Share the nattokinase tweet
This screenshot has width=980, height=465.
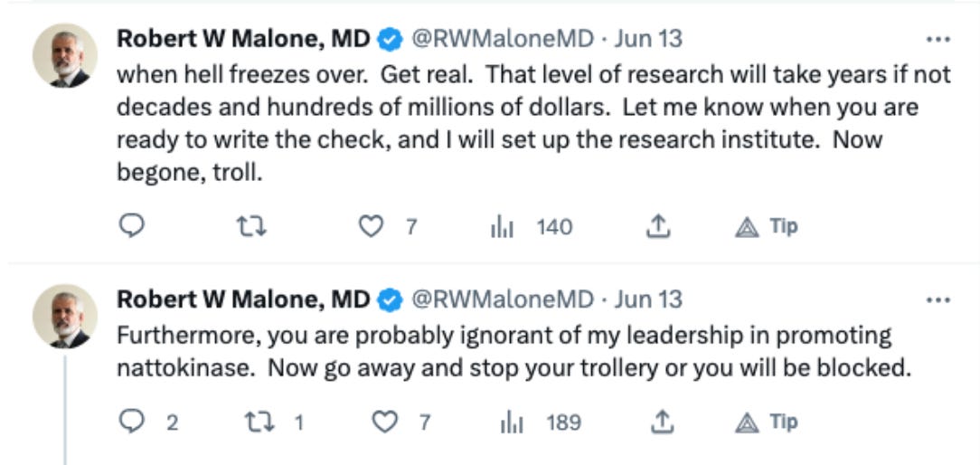point(660,423)
